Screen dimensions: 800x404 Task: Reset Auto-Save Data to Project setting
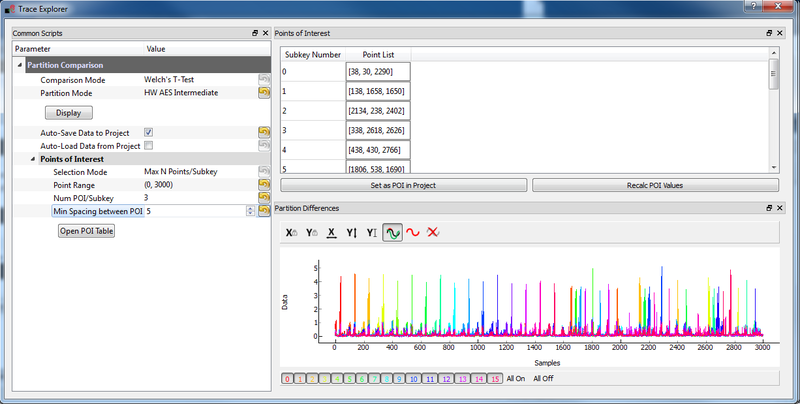[x=264, y=132]
